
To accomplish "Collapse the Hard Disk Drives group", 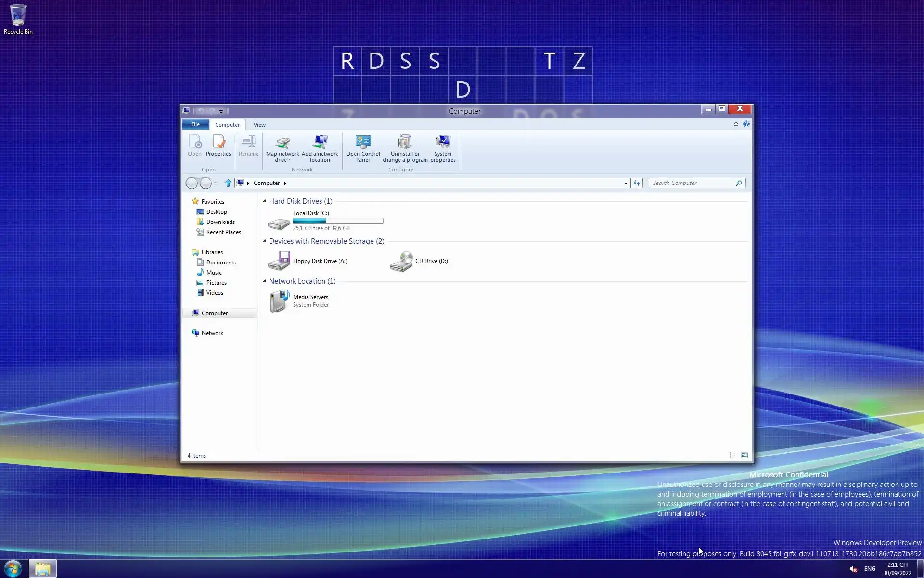I will click(x=264, y=201).
